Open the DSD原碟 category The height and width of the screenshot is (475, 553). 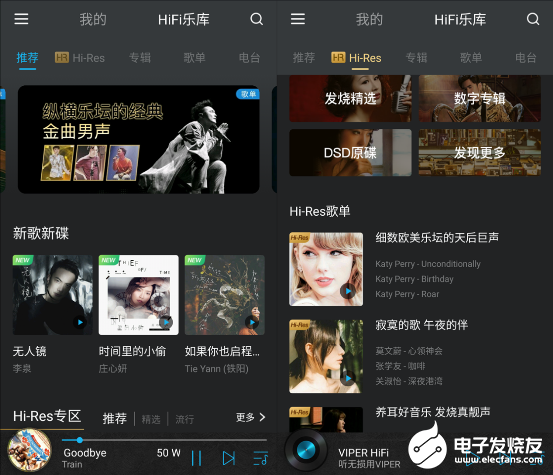point(350,152)
